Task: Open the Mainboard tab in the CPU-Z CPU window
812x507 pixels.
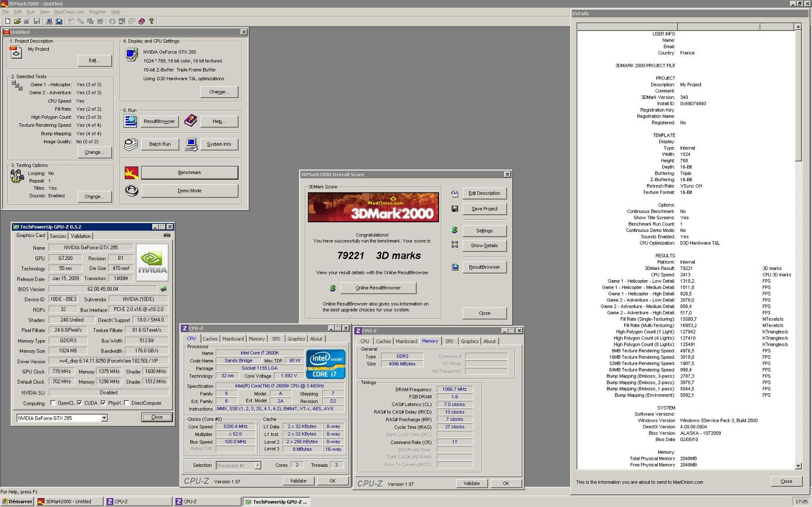Action: tap(233, 339)
